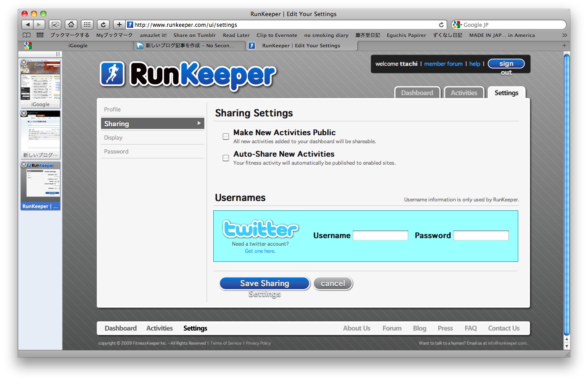Focus the Twitter Password field

pyautogui.click(x=481, y=235)
